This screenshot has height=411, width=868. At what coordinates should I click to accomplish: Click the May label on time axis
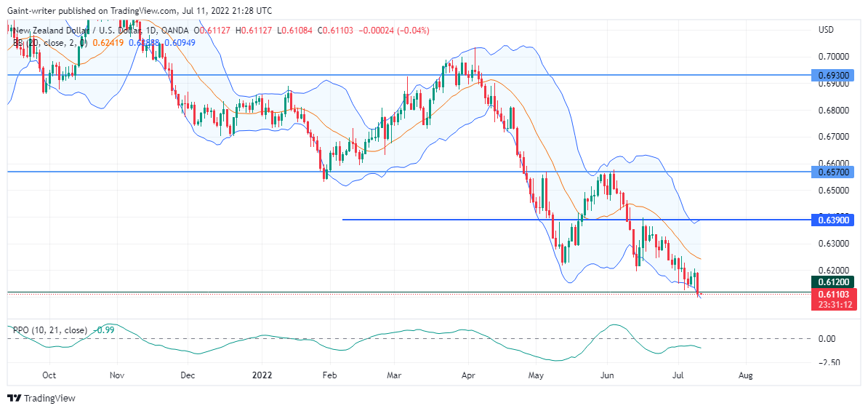537,375
